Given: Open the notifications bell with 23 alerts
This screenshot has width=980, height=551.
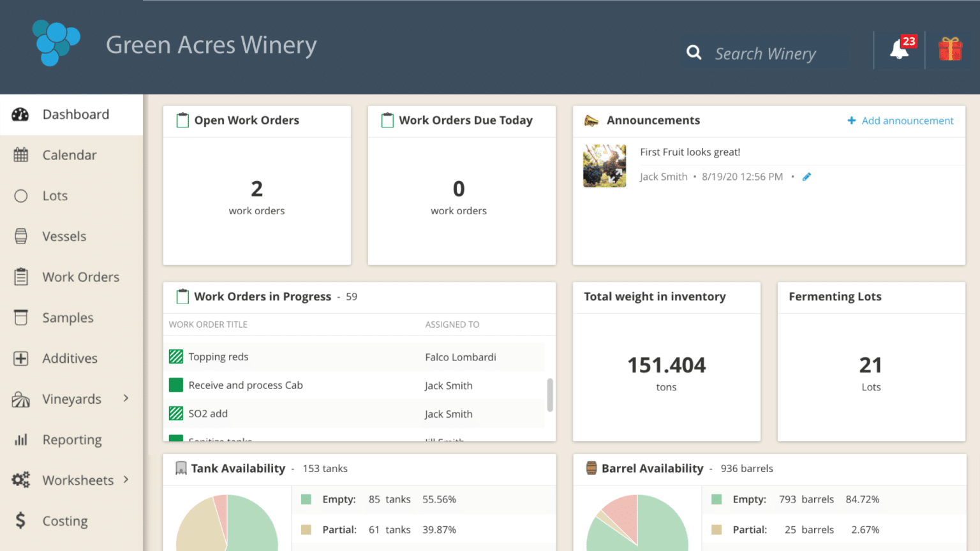Looking at the screenshot, I should tap(900, 49).
